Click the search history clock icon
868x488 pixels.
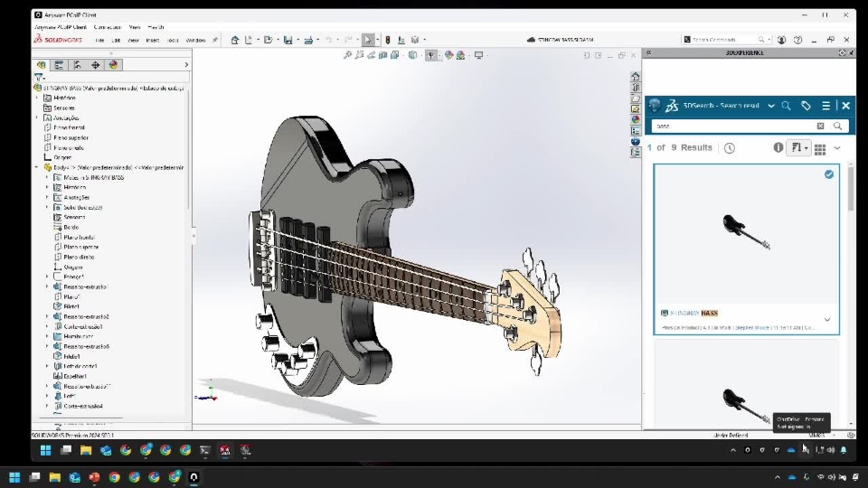pyautogui.click(x=730, y=148)
